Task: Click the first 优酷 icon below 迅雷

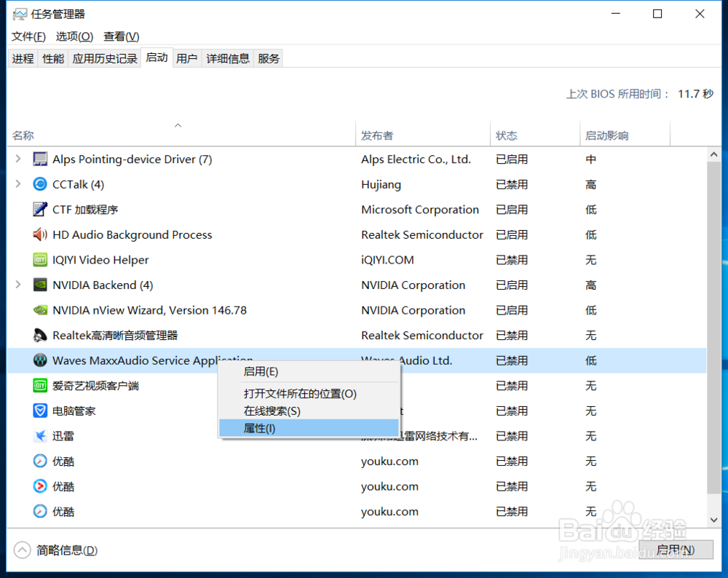Action: coord(40,461)
